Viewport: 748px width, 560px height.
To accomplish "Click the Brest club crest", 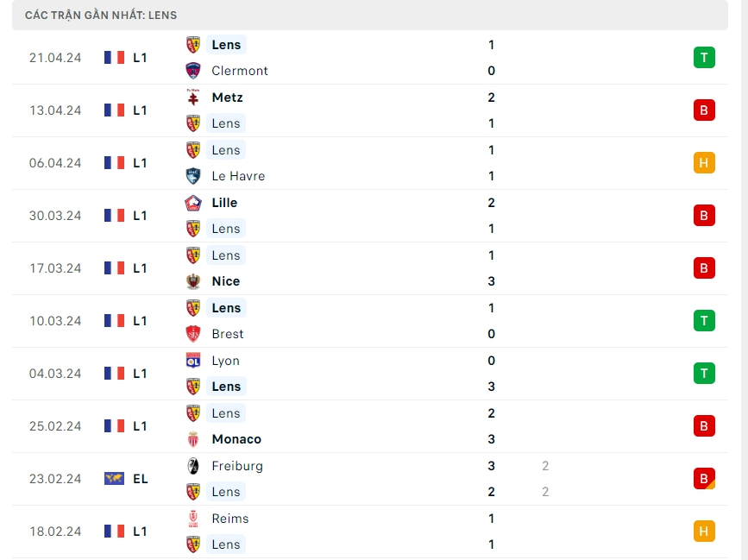I will point(193,334).
